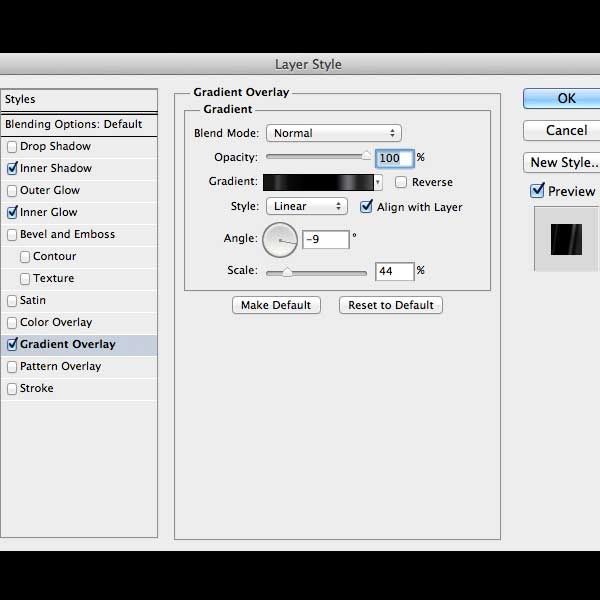Viewport: 600px width, 600px height.
Task: Tick the Texture checkbox
Action: coord(25,279)
